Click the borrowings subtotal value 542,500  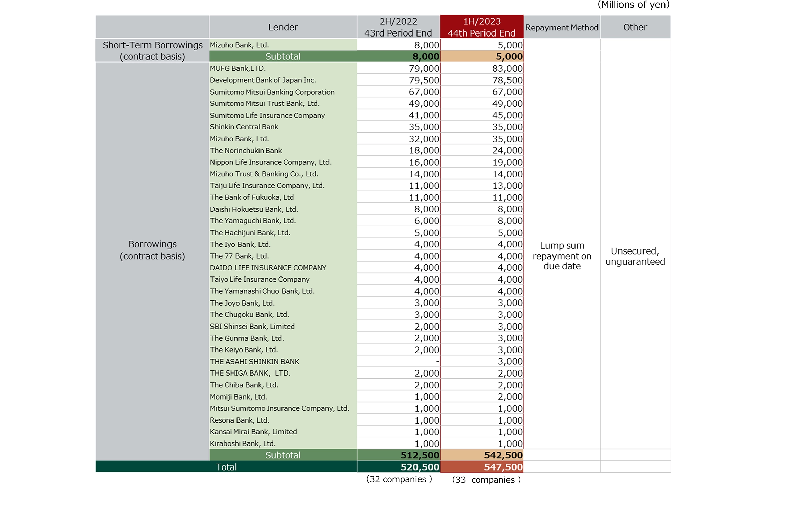503,455
